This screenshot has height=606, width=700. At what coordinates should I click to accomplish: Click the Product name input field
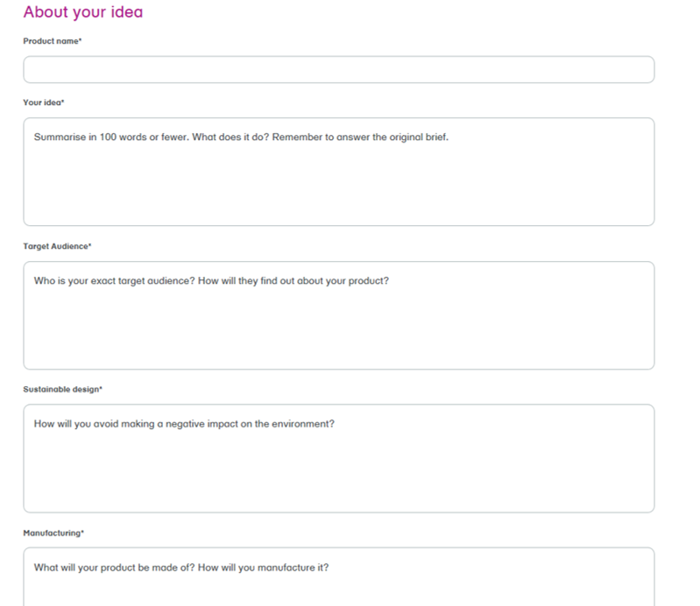coord(338,70)
